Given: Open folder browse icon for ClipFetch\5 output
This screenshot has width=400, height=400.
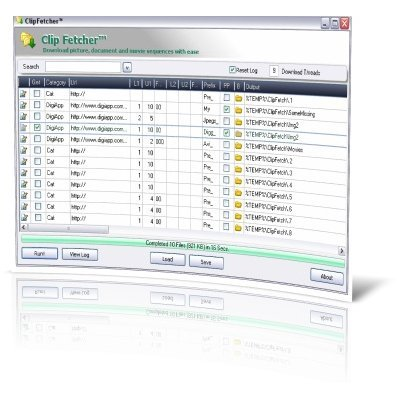Looking at the screenshot, I should pyautogui.click(x=238, y=193).
